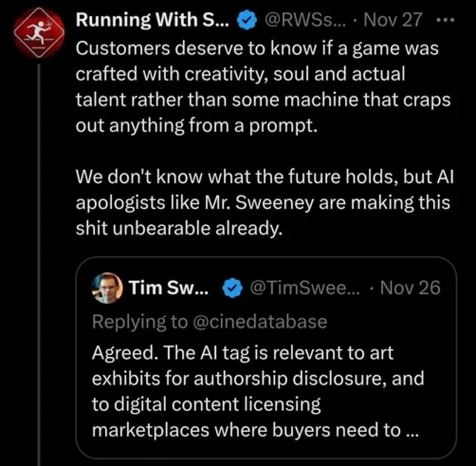476x466 pixels.
Task: Click the "Customers deserve to know" paragraph
Action: coord(262,87)
